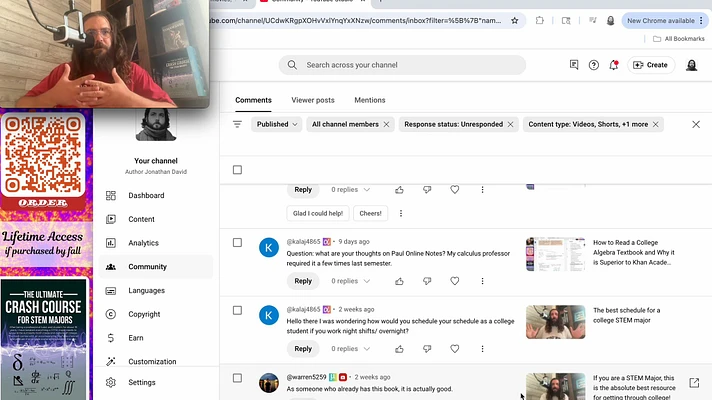Remove Response status Unresponded filter
The height and width of the screenshot is (400, 712).
click(x=510, y=124)
